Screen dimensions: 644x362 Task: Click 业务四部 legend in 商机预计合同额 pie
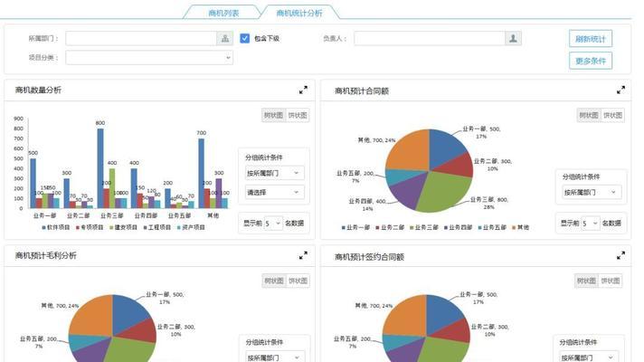click(458, 227)
